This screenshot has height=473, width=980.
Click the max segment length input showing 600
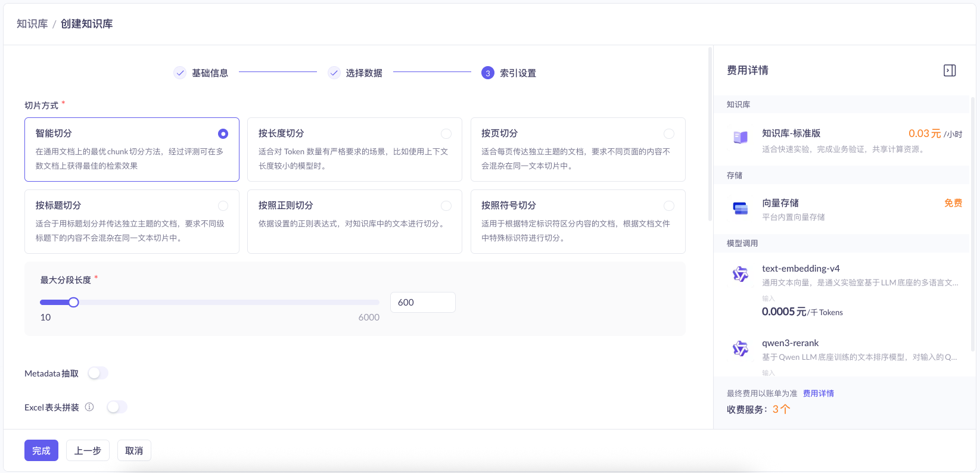click(422, 302)
